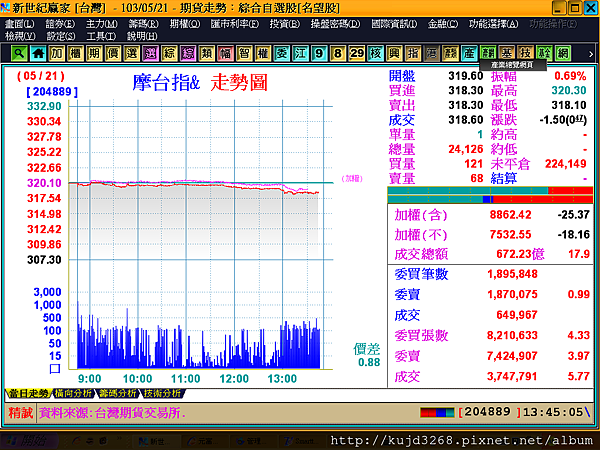Click the magenta 綜 toolbar icon
Image resolution: width=600 pixels, height=450 pixels.
[188, 53]
